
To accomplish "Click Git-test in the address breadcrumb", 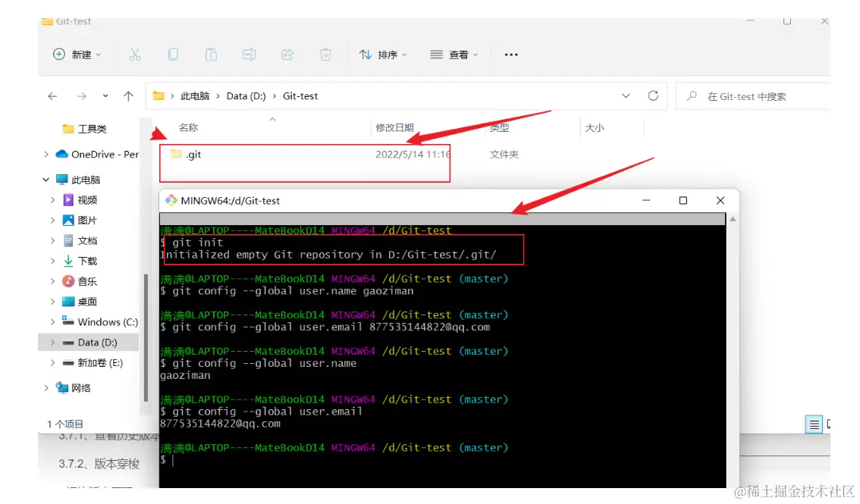I will (300, 95).
